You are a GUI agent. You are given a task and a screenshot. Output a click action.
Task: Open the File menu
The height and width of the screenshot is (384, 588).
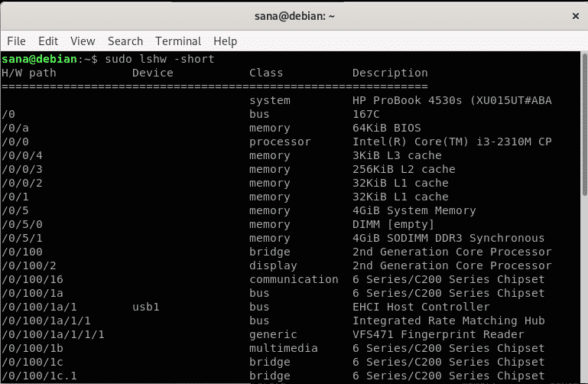16,41
